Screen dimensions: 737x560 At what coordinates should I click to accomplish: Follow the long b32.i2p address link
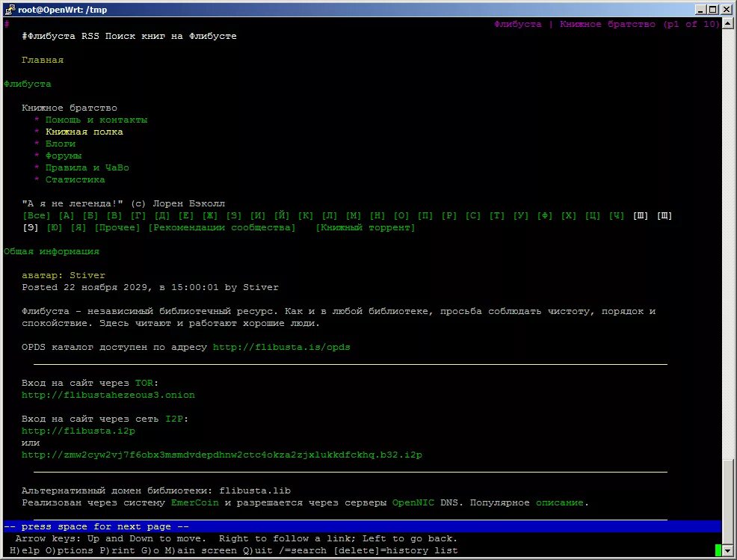pos(222,455)
